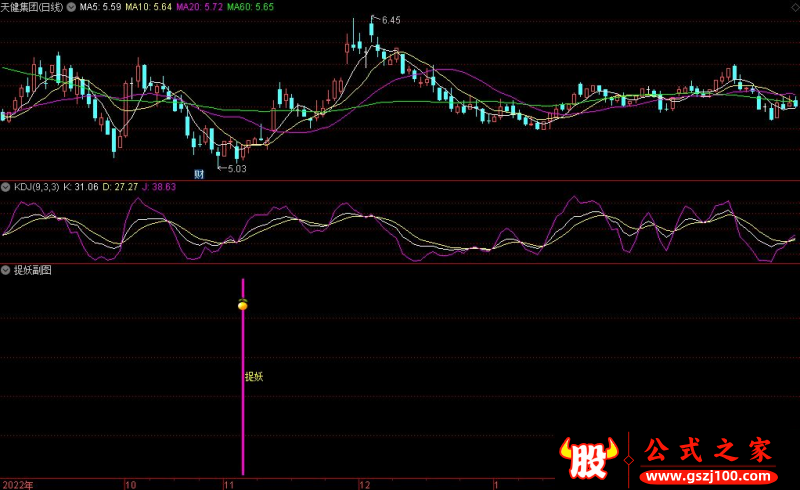Screen dimensions: 800x490
Task: Expand the KDJ indicator dropdown arrow
Action: point(6,187)
